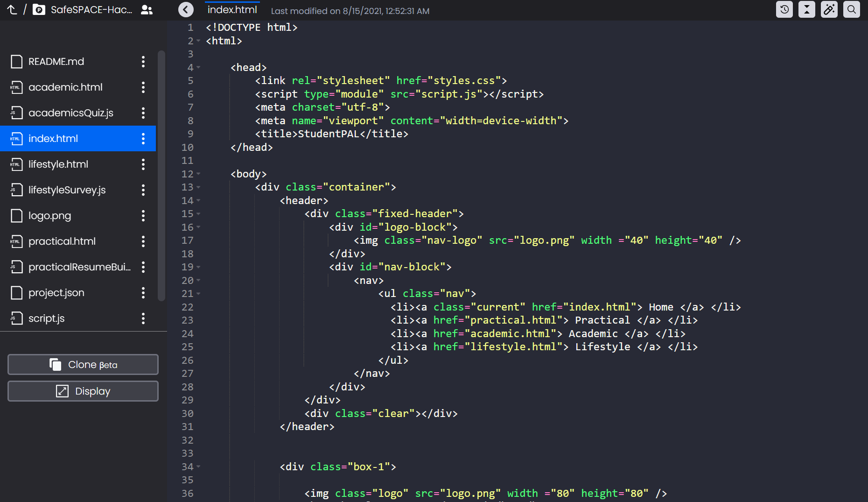Click the "practical.html" href value in line 23
Screen dimensions: 868x502
[x=513, y=320]
